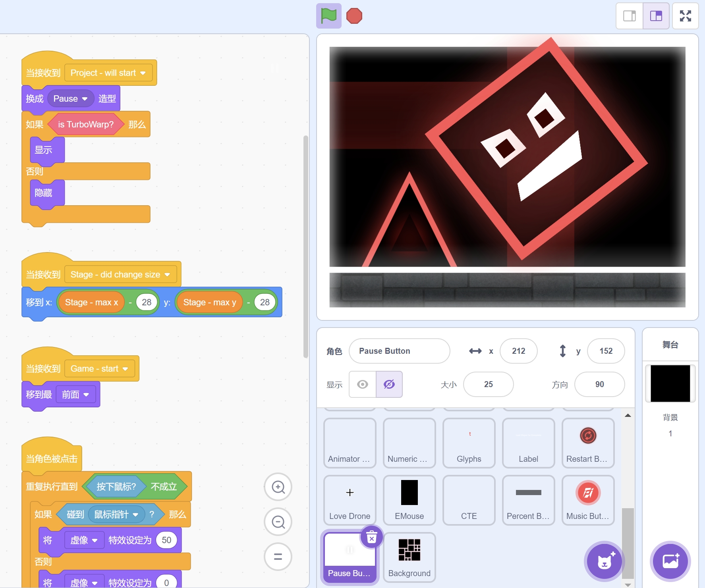Reset workspace zoom with equals button
705x588 pixels.
278,557
